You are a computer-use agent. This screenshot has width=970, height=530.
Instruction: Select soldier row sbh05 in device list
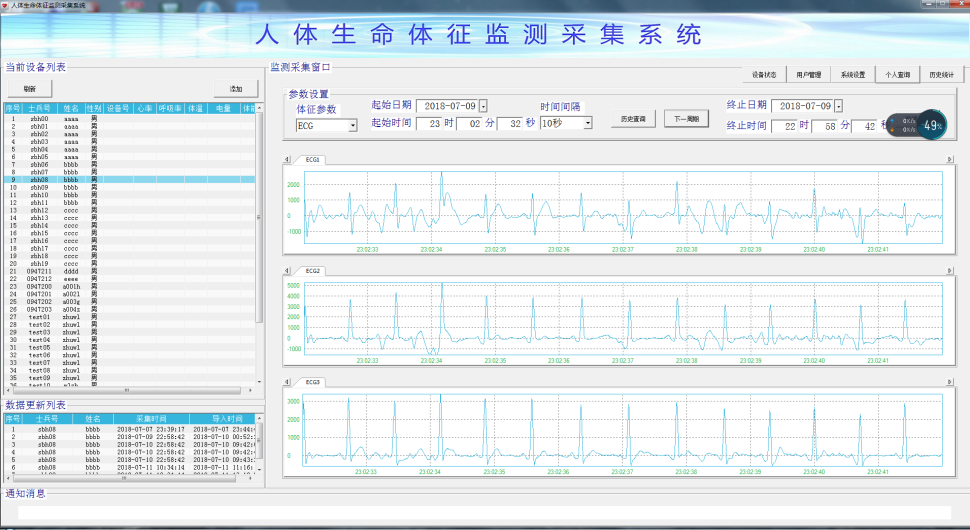39,157
